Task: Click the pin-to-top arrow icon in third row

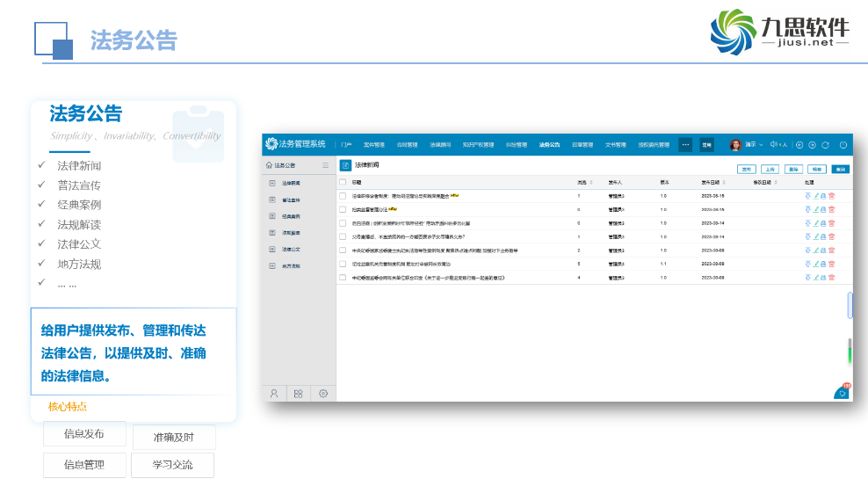Action: click(x=808, y=223)
